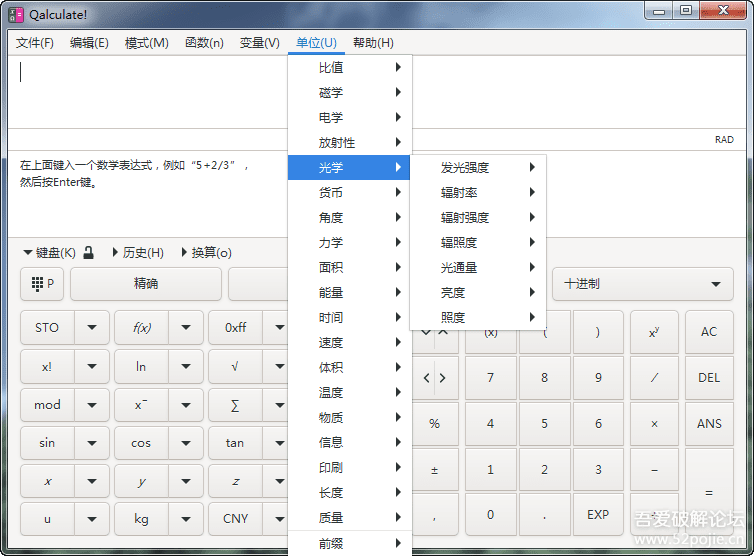
Task: Click the x variable button
Action: pyautogui.click(x=47, y=481)
